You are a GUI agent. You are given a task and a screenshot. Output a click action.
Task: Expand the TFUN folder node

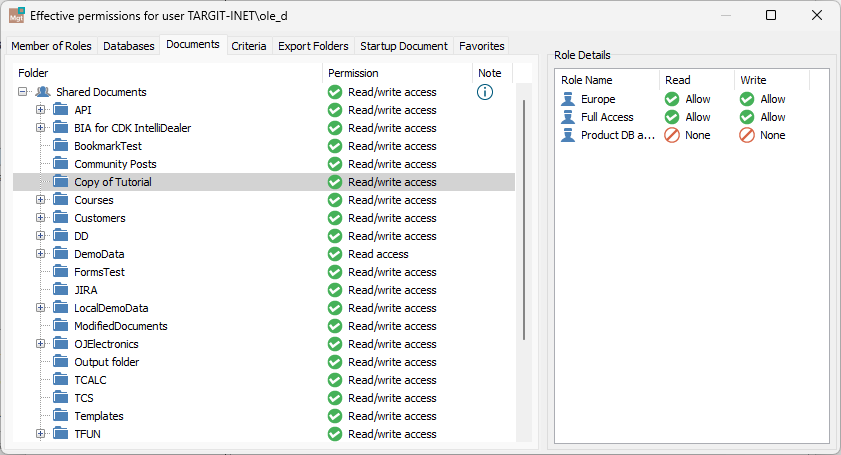pos(40,434)
